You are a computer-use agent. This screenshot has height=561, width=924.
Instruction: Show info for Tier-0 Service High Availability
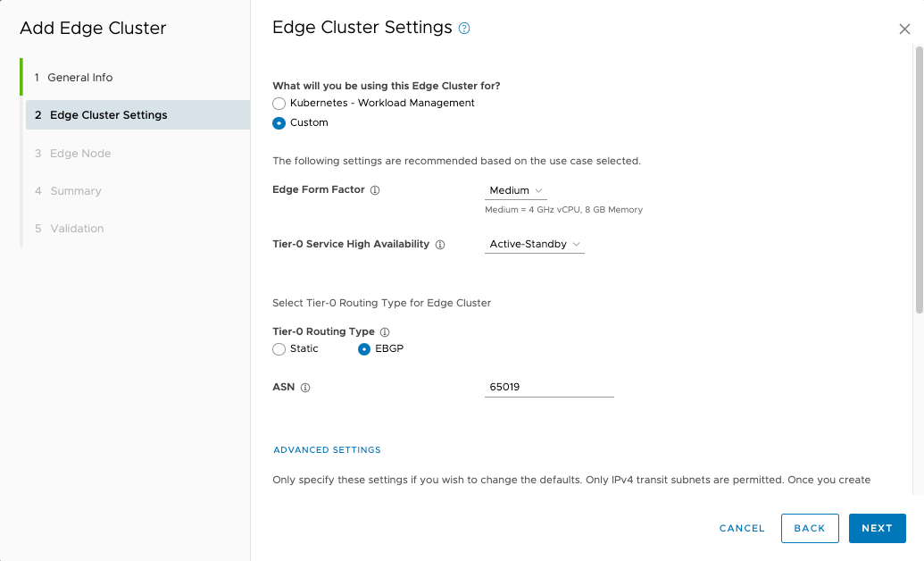[x=440, y=245]
